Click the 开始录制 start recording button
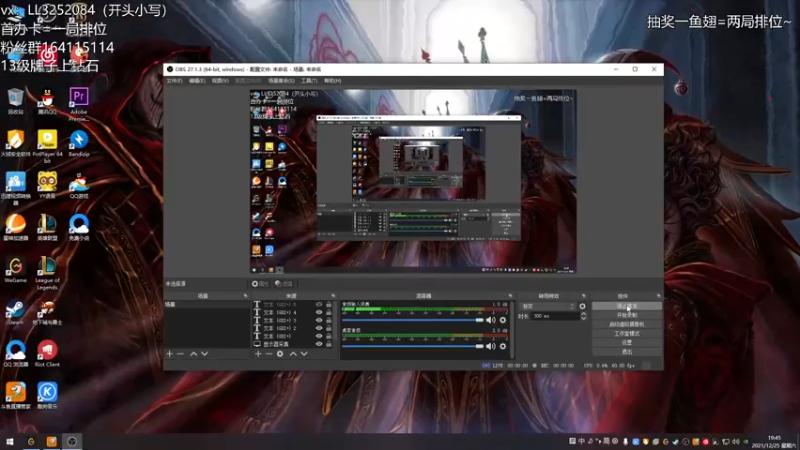The width and height of the screenshot is (800, 450). (627, 315)
